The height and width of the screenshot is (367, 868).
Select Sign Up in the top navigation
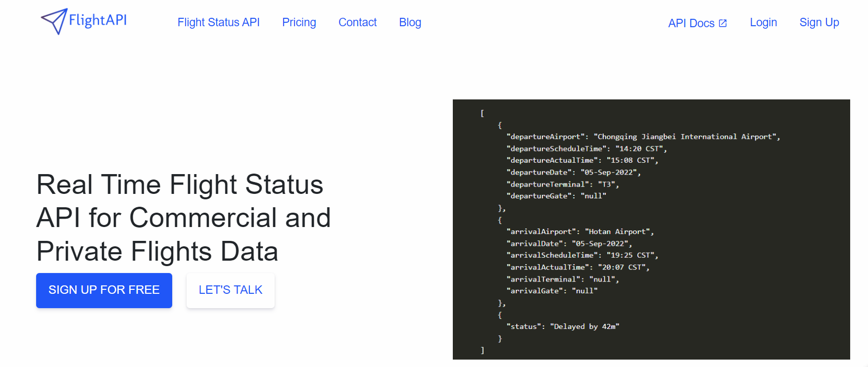(819, 22)
